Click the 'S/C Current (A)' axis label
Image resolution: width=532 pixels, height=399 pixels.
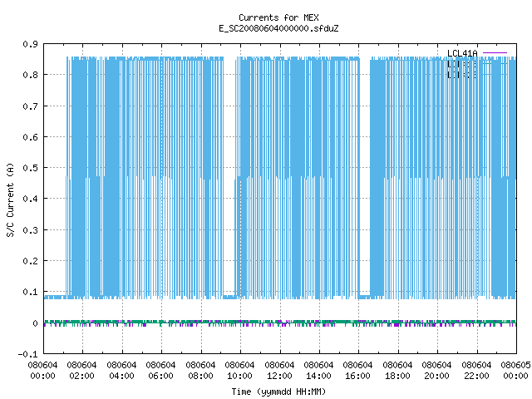pyautogui.click(x=11, y=199)
